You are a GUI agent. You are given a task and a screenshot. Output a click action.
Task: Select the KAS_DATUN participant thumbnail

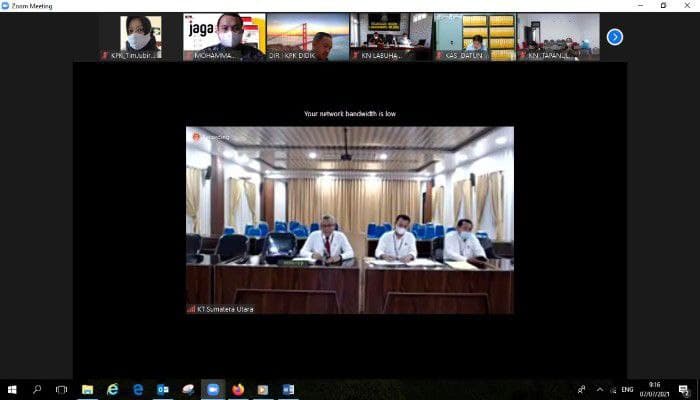[x=475, y=37]
